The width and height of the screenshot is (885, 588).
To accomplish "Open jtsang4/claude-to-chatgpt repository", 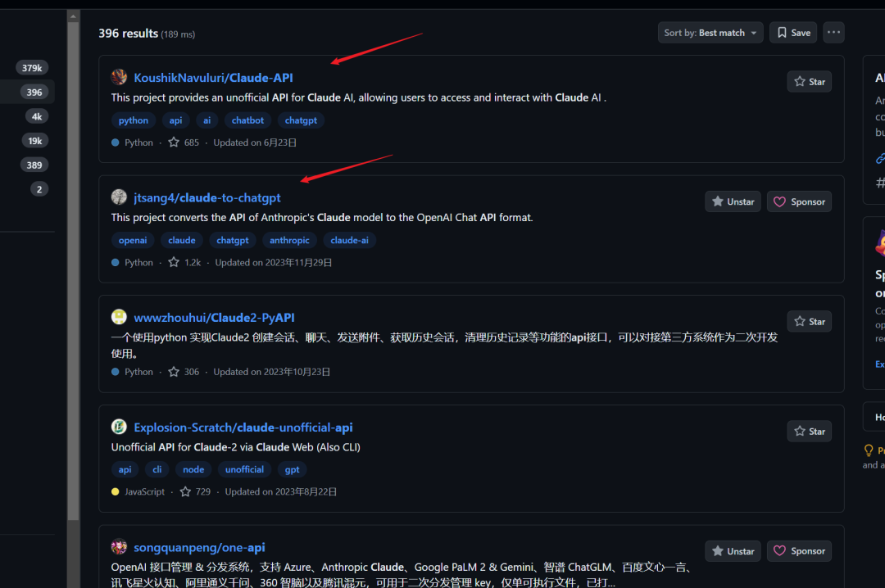I will point(206,198).
